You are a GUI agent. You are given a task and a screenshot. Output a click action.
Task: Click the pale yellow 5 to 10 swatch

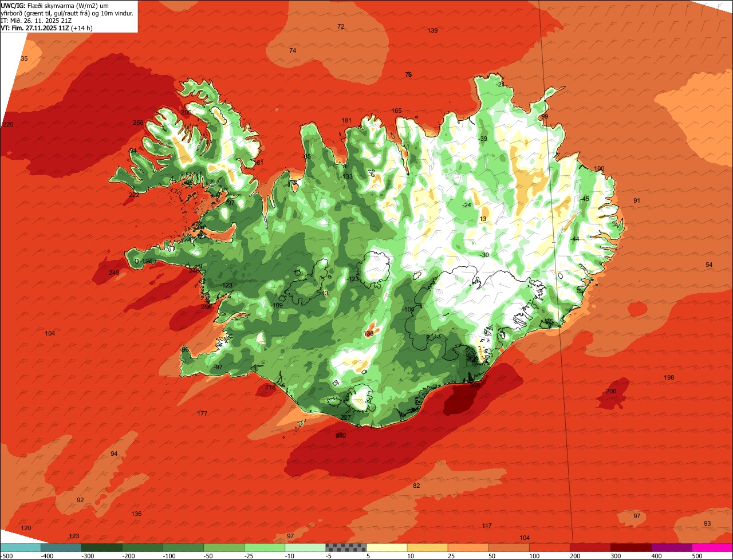pos(387,547)
